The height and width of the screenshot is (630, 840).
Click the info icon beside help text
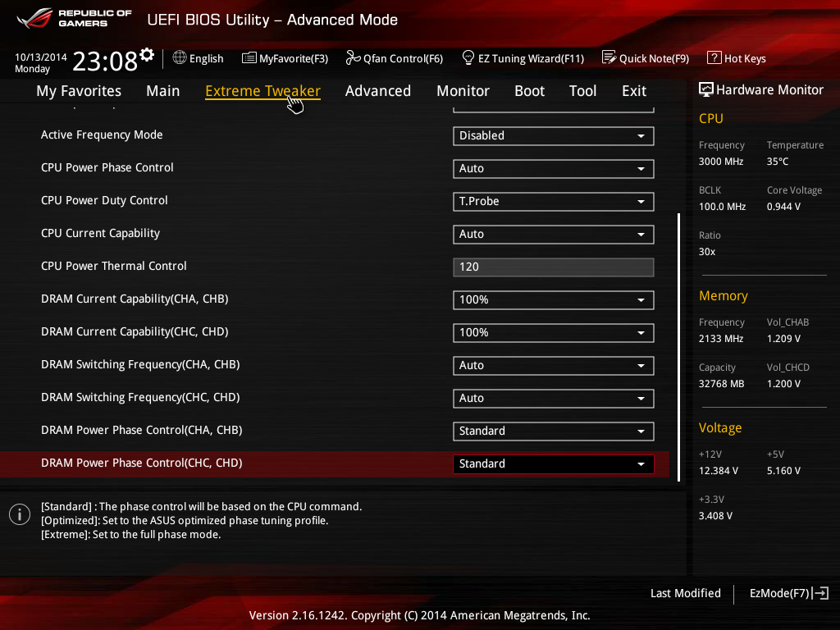click(x=20, y=515)
